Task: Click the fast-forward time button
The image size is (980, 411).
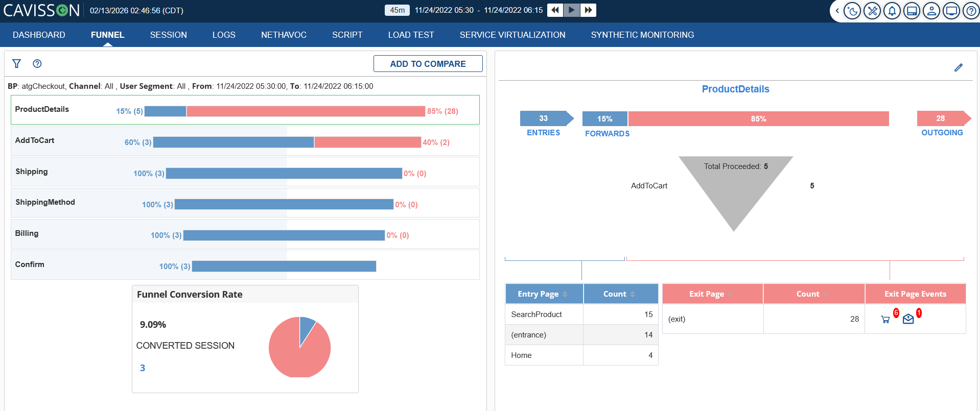Action: tap(589, 10)
